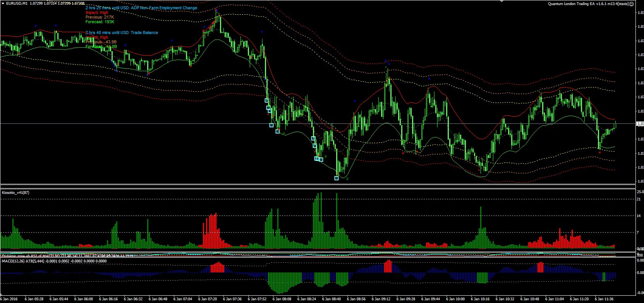Click the 6 Jan 06:32 time label
The width and height of the screenshot is (644, 303).
pos(133,299)
